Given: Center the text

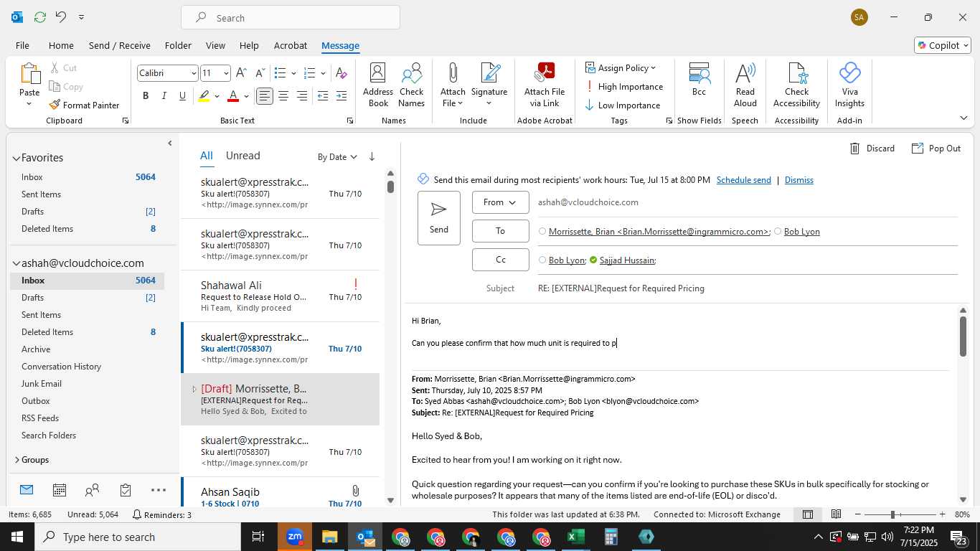Looking at the screenshot, I should click(283, 96).
